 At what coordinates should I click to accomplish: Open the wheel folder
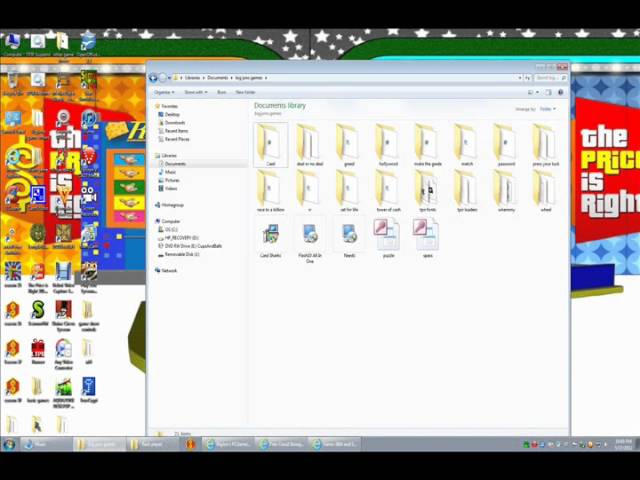pyautogui.click(x=545, y=191)
